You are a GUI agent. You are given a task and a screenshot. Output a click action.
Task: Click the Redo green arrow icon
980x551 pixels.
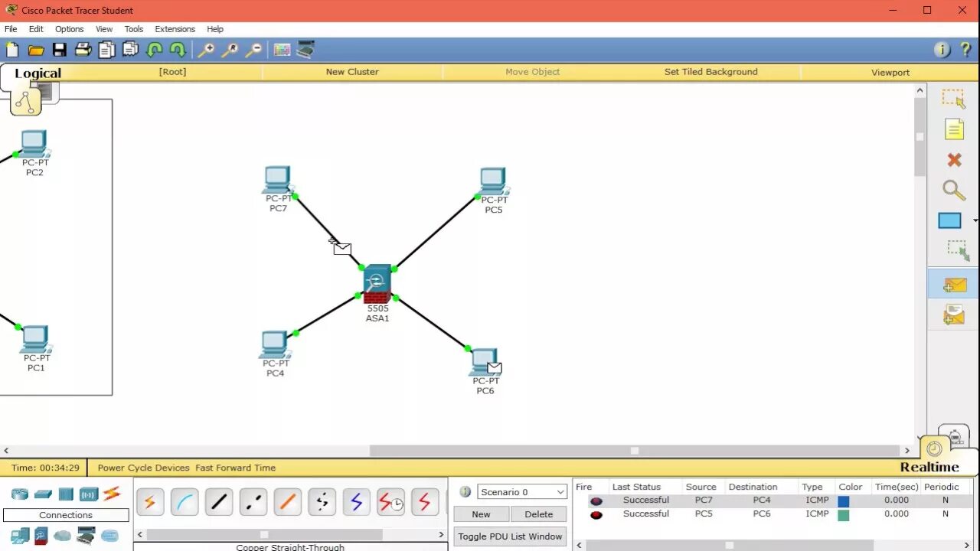[178, 50]
